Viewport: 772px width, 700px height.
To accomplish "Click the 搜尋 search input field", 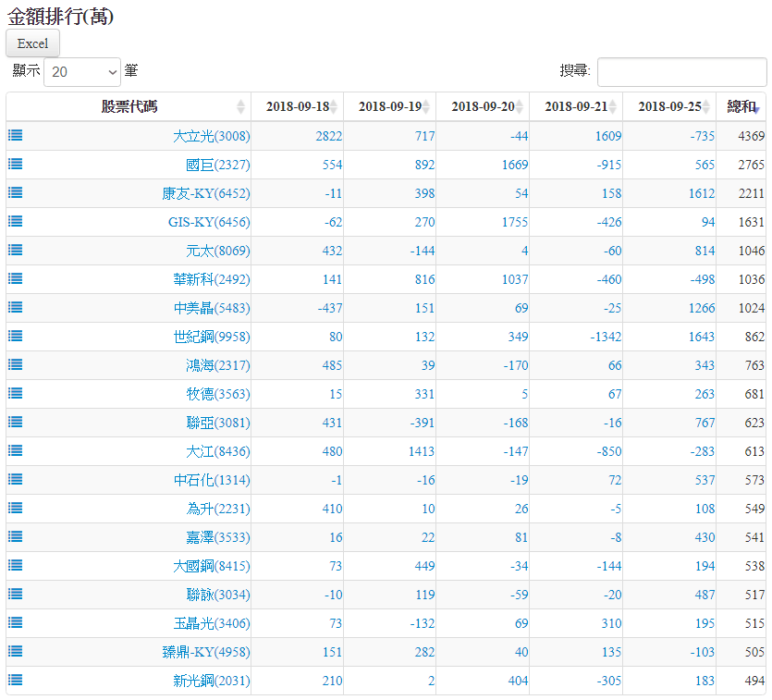I will pos(680,71).
